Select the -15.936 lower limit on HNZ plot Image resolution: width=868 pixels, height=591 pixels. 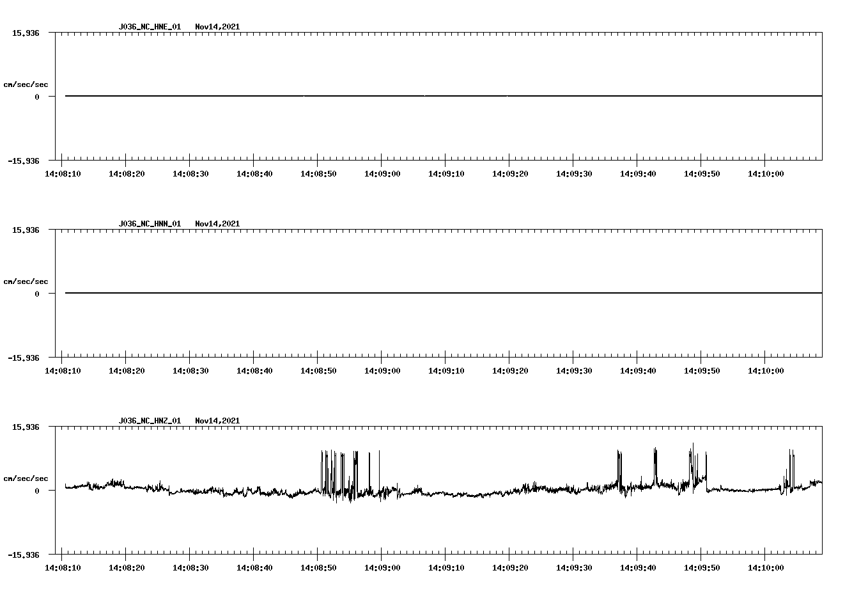(24, 555)
